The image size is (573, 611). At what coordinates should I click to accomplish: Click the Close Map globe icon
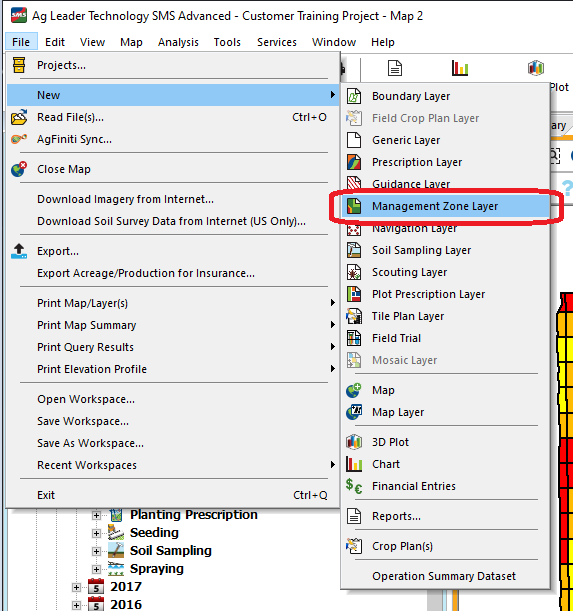(x=19, y=169)
